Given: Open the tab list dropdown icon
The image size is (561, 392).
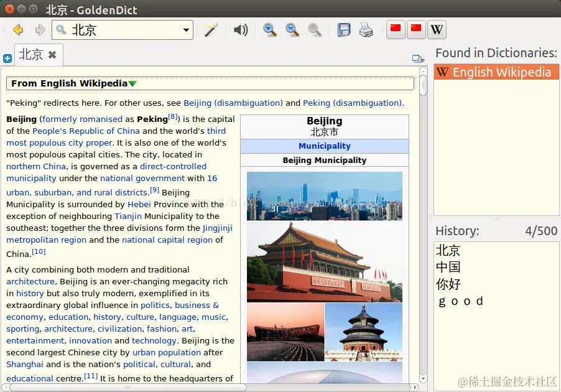Looking at the screenshot, I should [418, 58].
